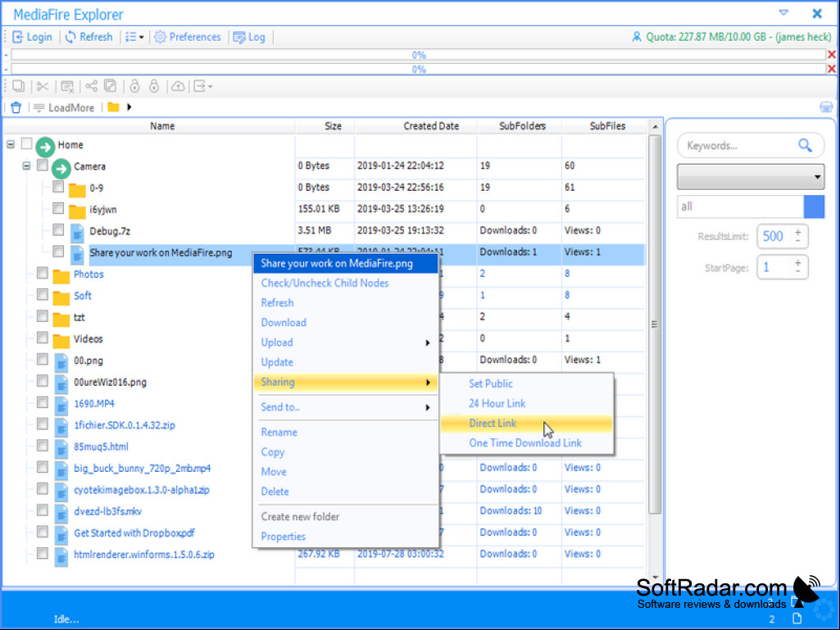The height and width of the screenshot is (630, 840).
Task: Open the export arrow dropdown in the toolbar
Action: [202, 86]
